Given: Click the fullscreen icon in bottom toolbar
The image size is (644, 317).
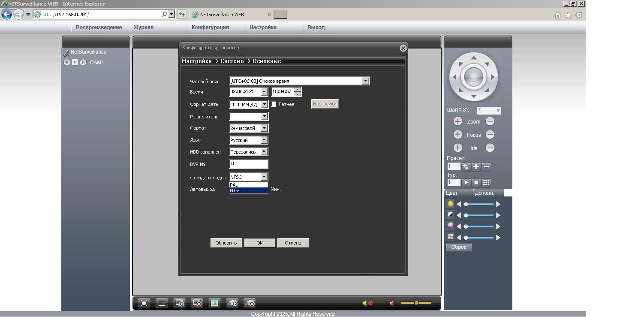Looking at the screenshot, I should tap(144, 303).
